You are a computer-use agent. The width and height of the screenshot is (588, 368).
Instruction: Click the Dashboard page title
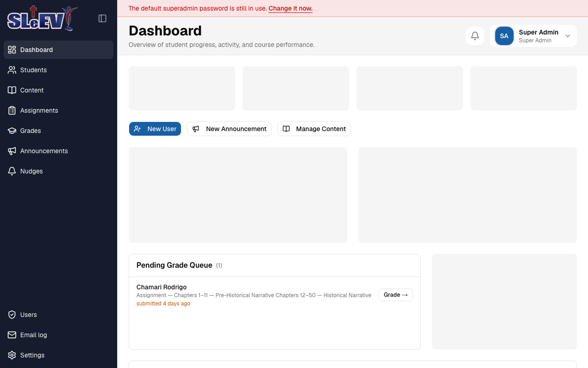(x=165, y=30)
